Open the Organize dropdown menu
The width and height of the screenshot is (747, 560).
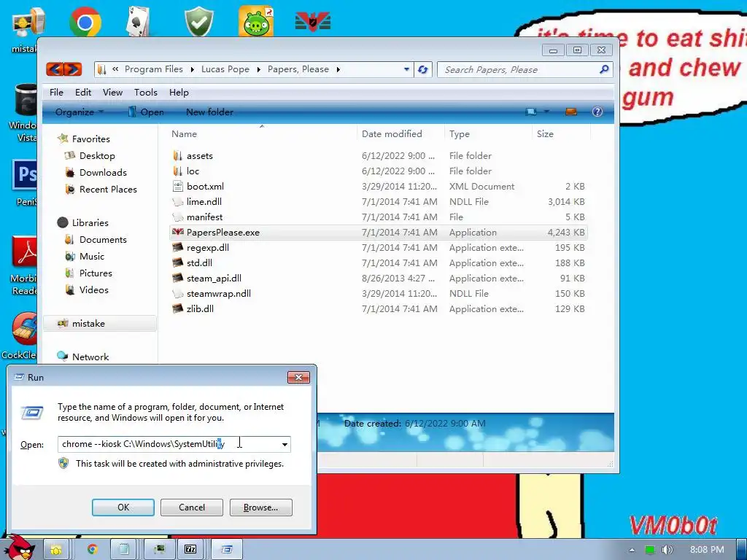[79, 112]
